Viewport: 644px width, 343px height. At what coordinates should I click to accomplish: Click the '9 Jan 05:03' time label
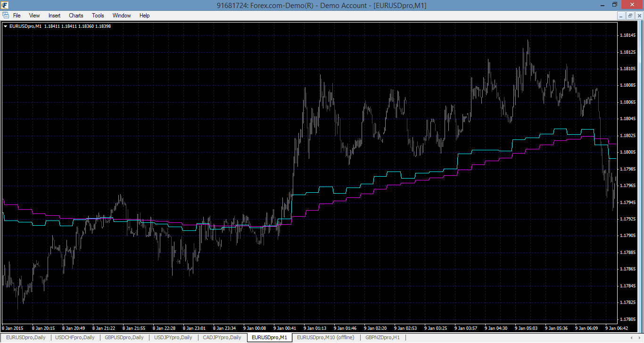[x=526, y=328]
